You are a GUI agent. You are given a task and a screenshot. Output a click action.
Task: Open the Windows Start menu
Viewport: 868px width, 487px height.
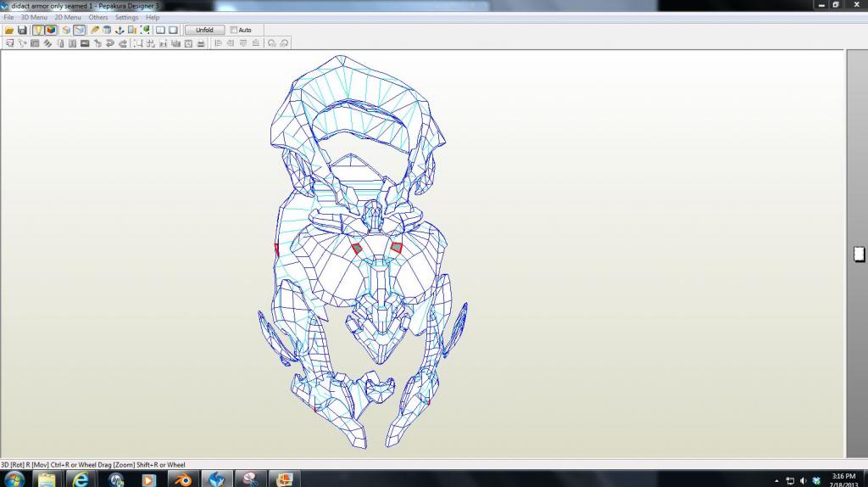click(14, 479)
